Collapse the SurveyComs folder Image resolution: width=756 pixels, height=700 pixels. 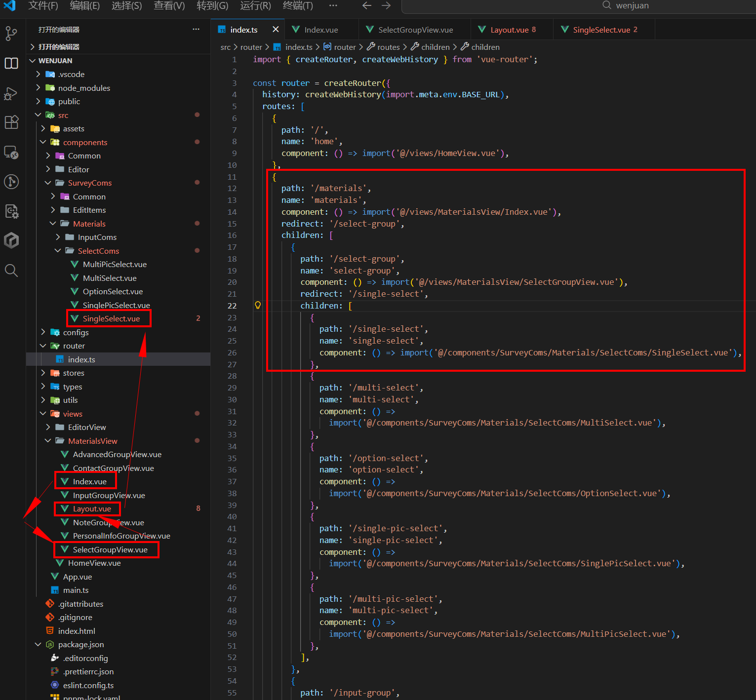[x=119, y=183]
